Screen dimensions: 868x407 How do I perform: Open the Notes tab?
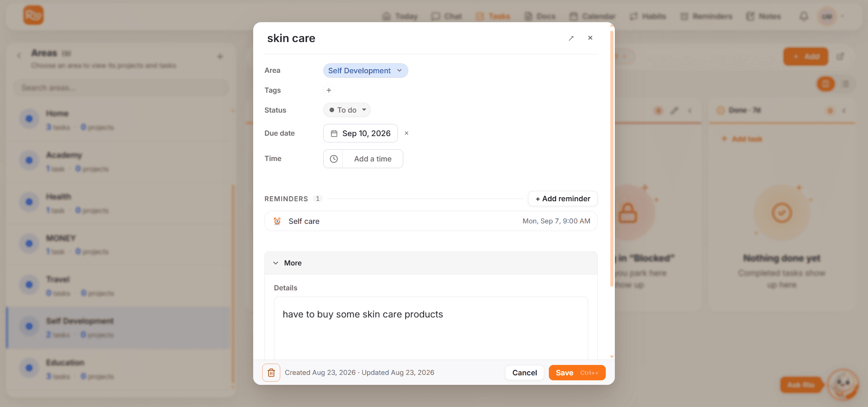(x=763, y=16)
